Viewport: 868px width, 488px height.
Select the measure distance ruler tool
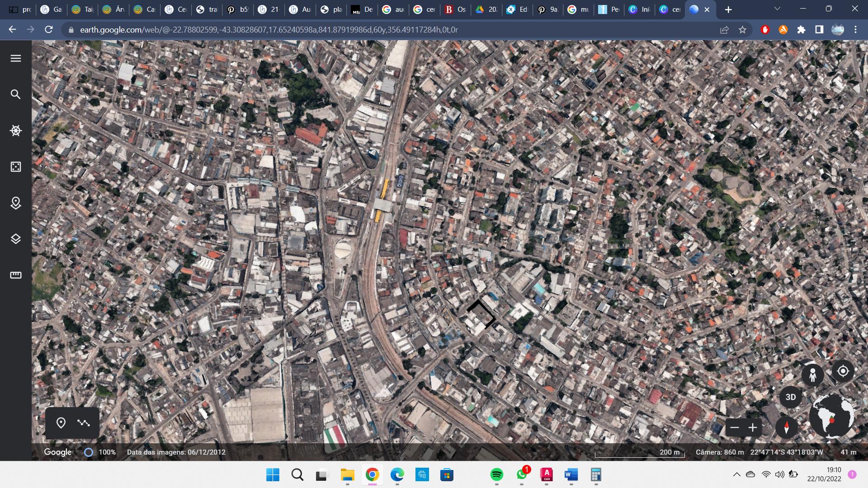click(16, 275)
